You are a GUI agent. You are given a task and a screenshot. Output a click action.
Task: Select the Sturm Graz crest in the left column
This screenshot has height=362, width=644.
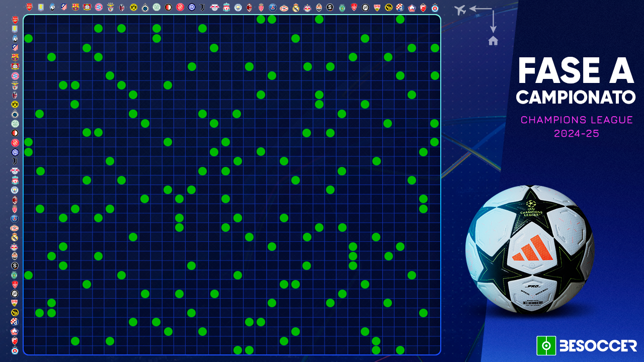[15, 294]
